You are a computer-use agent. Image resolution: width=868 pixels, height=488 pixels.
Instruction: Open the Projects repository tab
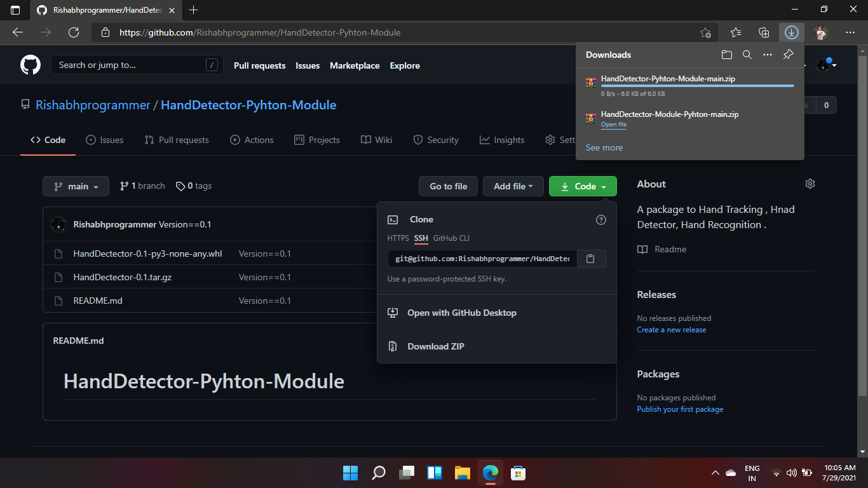(317, 140)
